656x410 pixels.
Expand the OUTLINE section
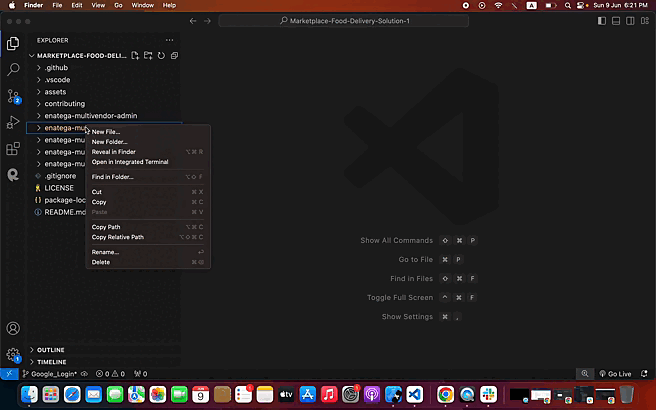(x=51, y=350)
